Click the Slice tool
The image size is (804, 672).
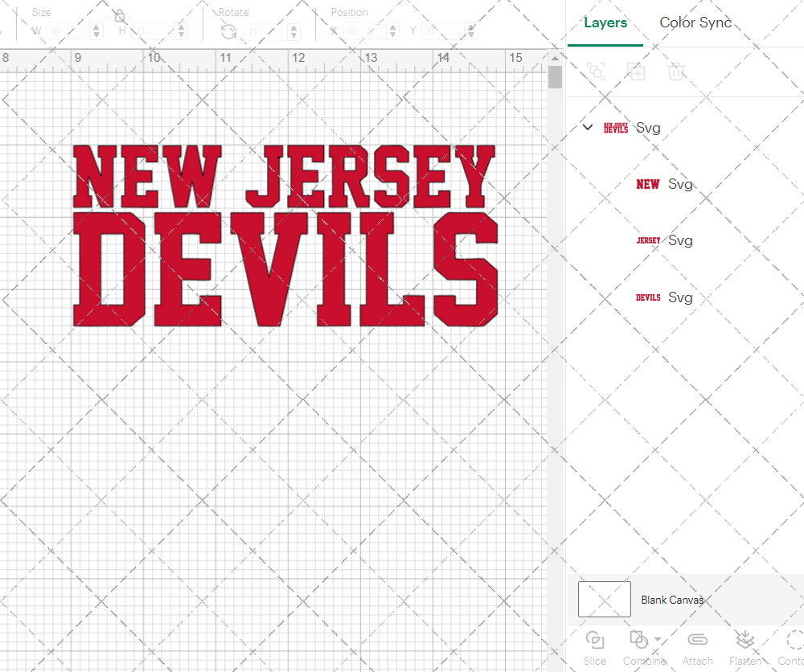point(594,649)
